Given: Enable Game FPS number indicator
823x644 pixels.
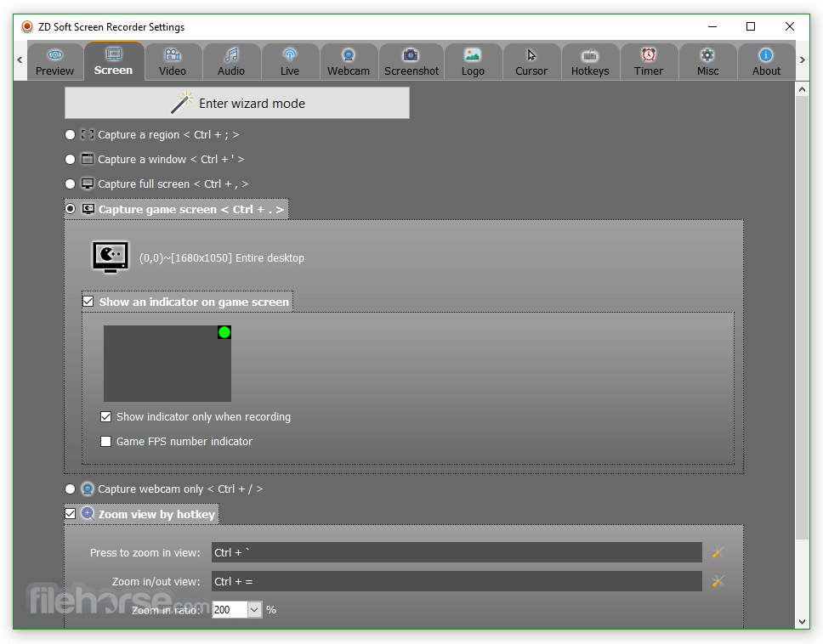Looking at the screenshot, I should click(106, 442).
